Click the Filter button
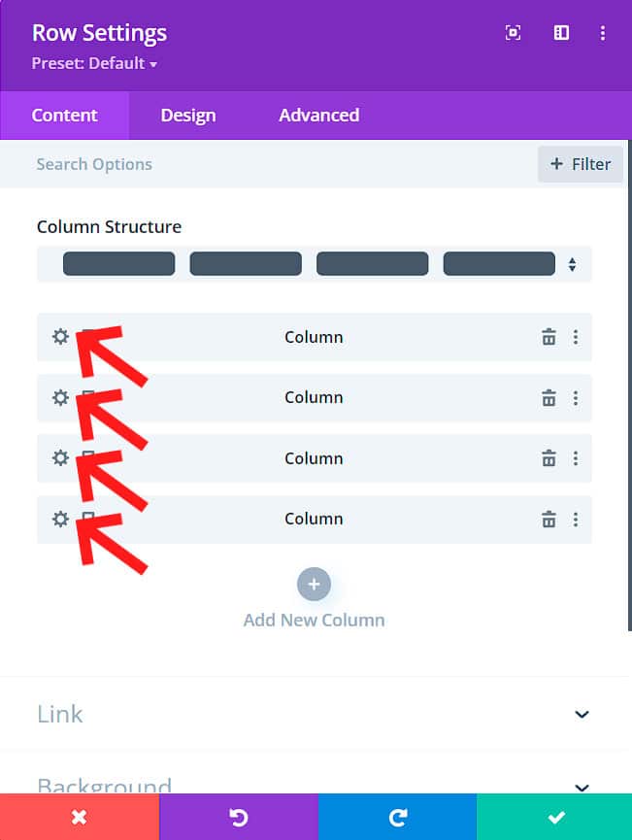 click(x=581, y=164)
